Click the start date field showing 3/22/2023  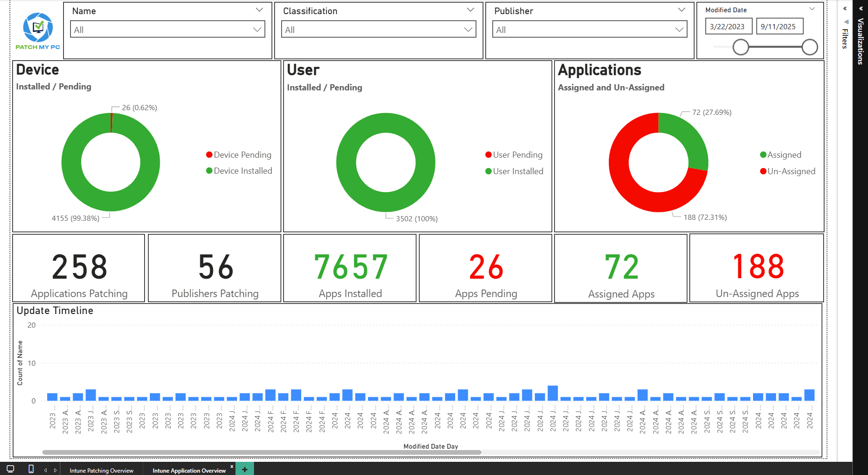click(x=728, y=26)
